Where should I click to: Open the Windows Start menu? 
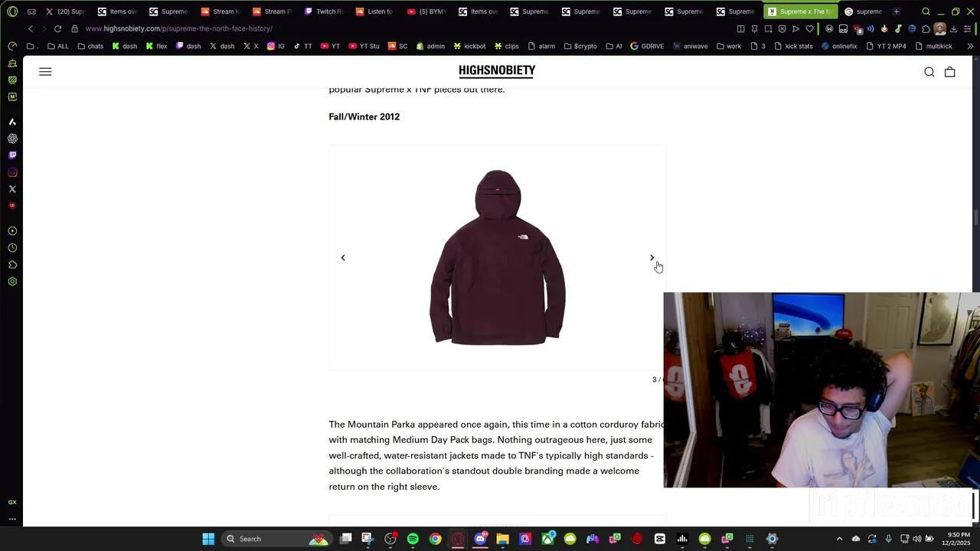(x=208, y=539)
